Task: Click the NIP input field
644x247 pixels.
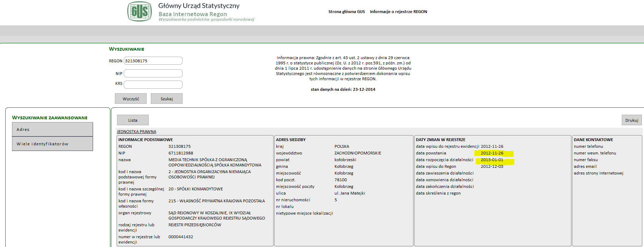Action: (x=153, y=74)
